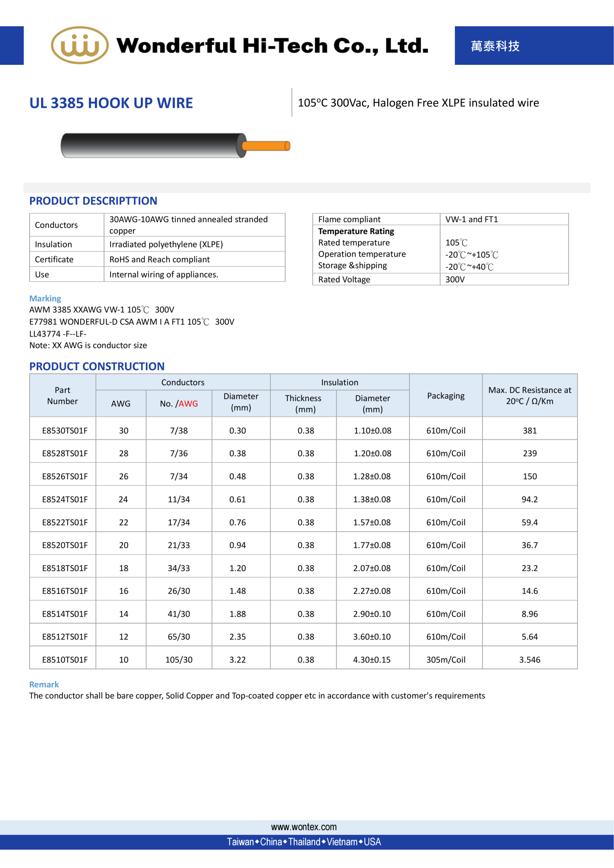Select the 305m/Coil packaging cell
Screen dimensions: 614x868
pos(446,660)
